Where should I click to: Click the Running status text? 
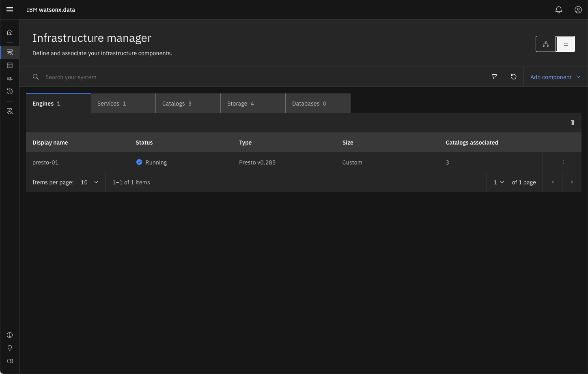tap(156, 162)
